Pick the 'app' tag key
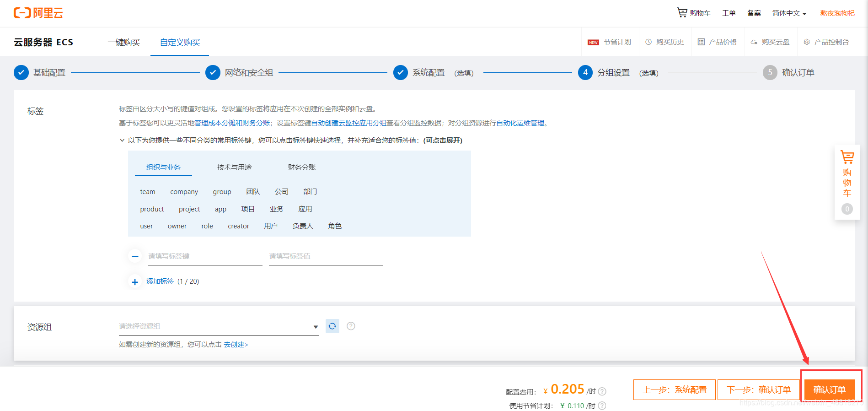The image size is (868, 411). [x=220, y=209]
